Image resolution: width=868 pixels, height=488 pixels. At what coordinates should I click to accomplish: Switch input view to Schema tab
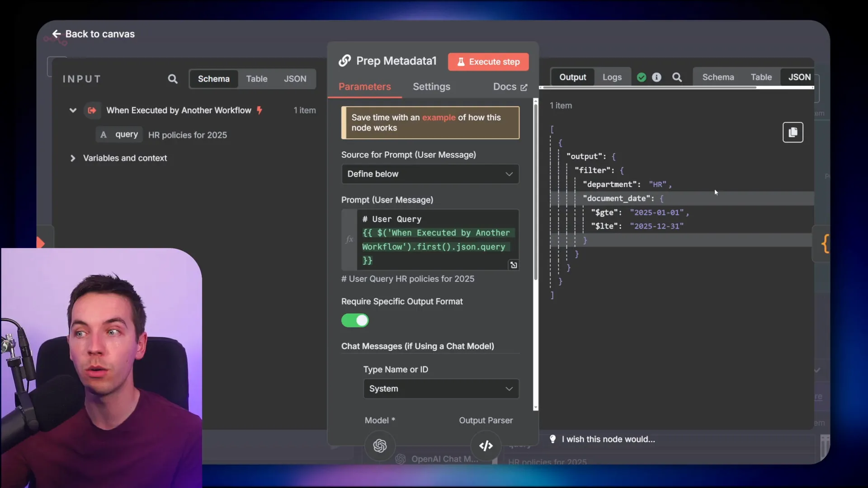point(213,79)
